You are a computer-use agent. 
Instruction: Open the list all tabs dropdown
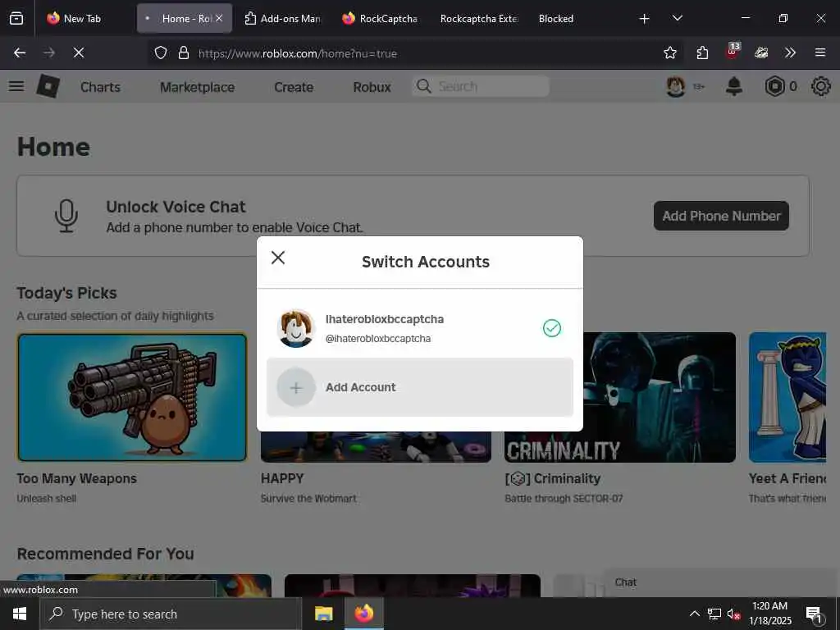[x=677, y=18]
